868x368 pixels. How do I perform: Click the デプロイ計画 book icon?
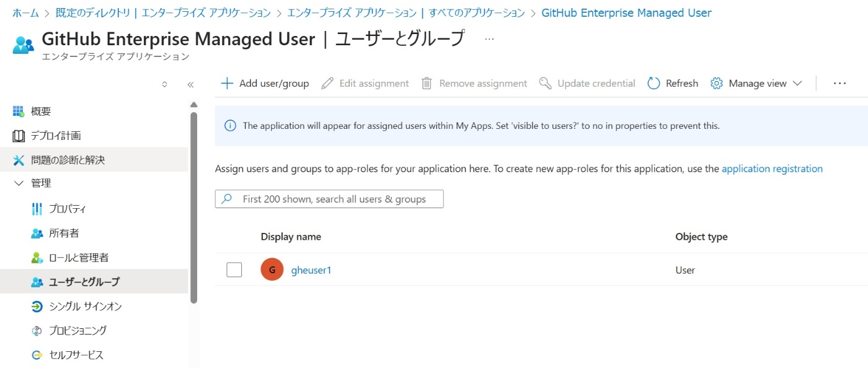click(19, 136)
